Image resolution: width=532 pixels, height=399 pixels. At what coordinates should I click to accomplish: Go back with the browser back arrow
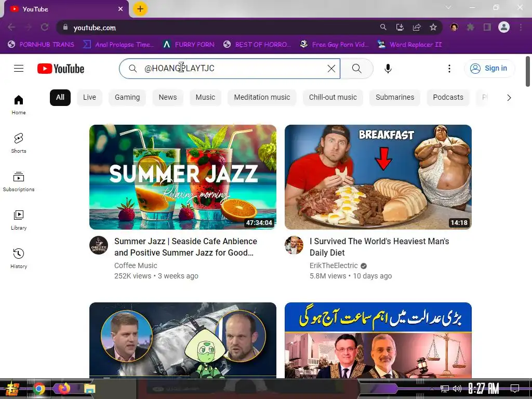11,27
